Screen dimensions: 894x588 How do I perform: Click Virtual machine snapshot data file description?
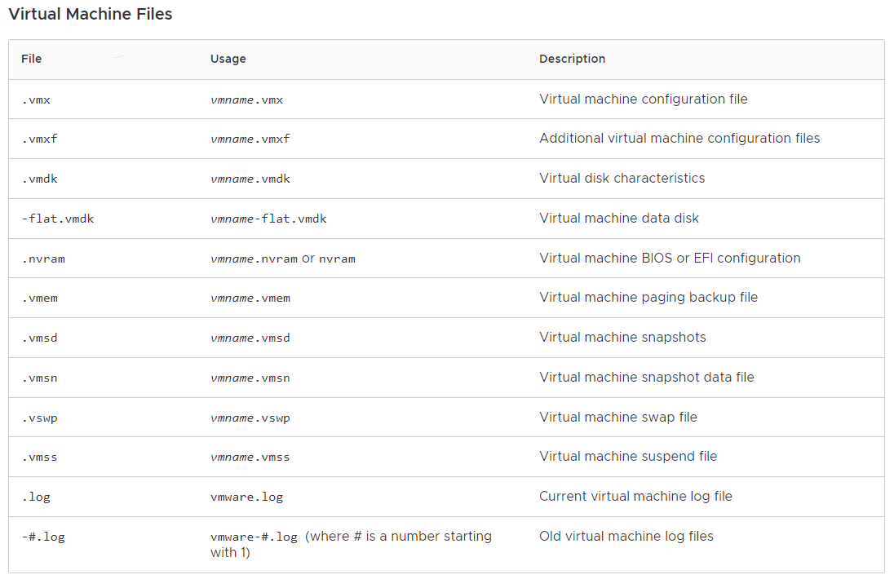coord(646,377)
